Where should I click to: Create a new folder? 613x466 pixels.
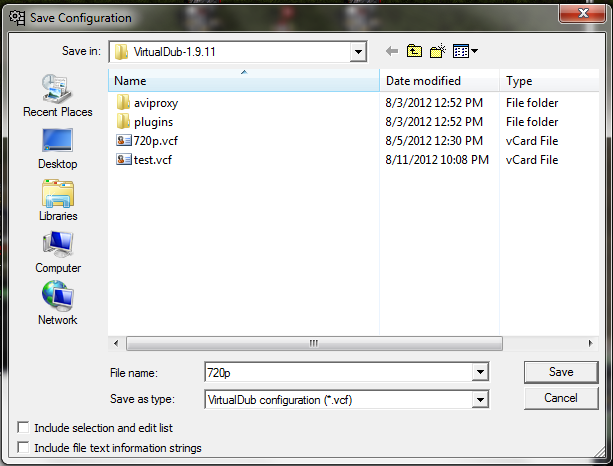tap(438, 51)
